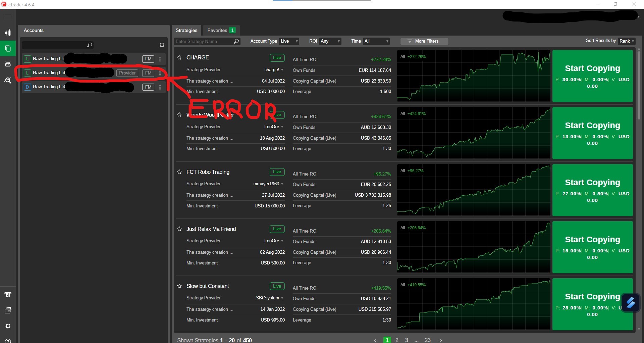The width and height of the screenshot is (644, 343).
Task: Click the FM badge on demo account
Action: (x=148, y=87)
